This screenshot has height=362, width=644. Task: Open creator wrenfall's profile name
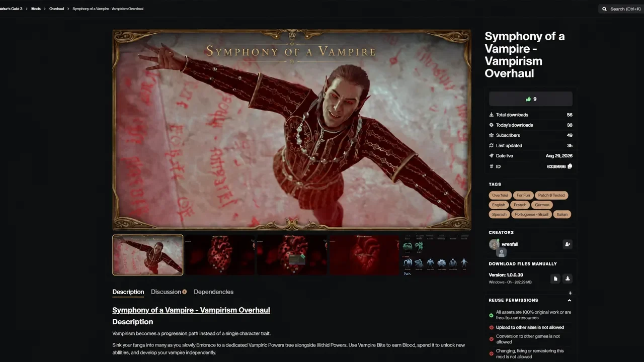pos(510,244)
